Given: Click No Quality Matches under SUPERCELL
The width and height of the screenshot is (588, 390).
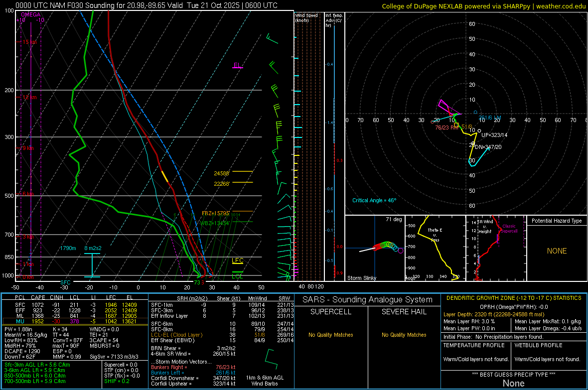Looking at the screenshot, I should tap(331, 335).
